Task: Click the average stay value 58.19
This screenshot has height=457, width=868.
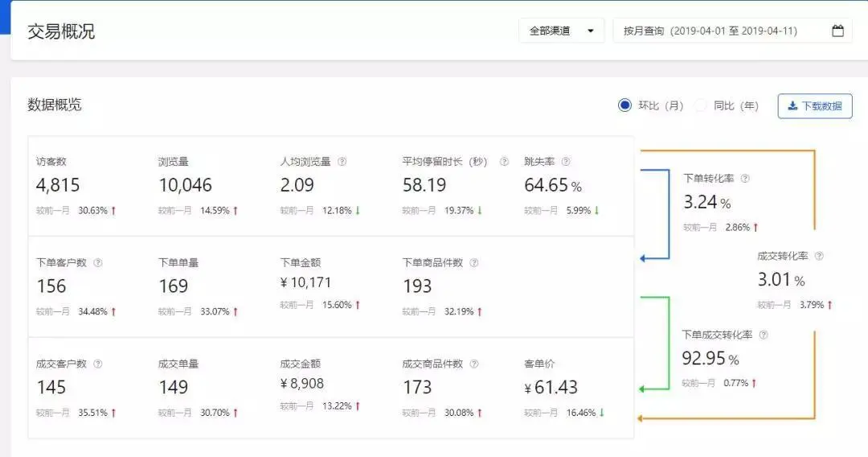Action: click(x=424, y=185)
